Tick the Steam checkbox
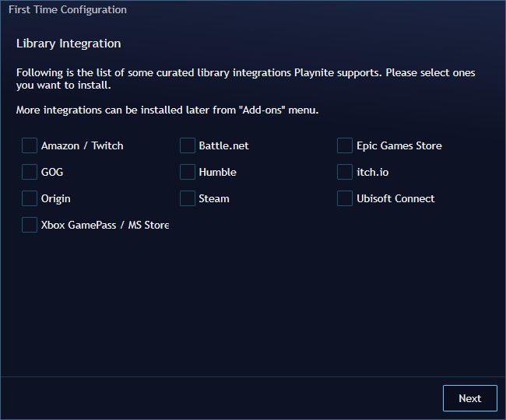Screen dimensions: 506x420 [187, 198]
